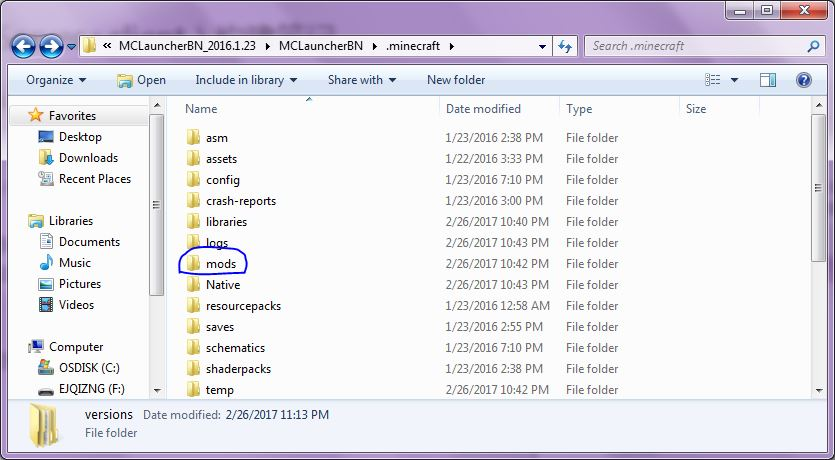Open Downloads in Favorites
Screen dimensions: 835x460
click(x=88, y=158)
